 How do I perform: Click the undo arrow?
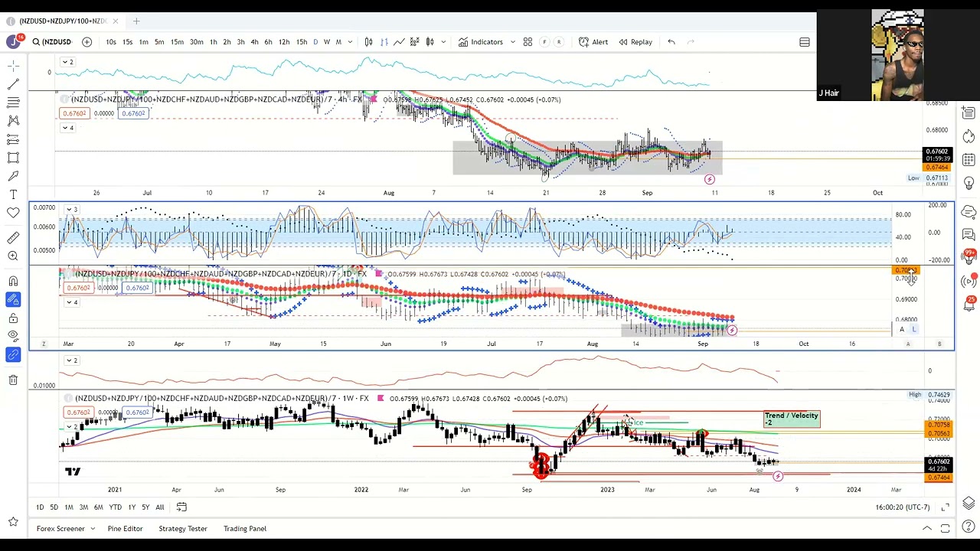point(671,42)
